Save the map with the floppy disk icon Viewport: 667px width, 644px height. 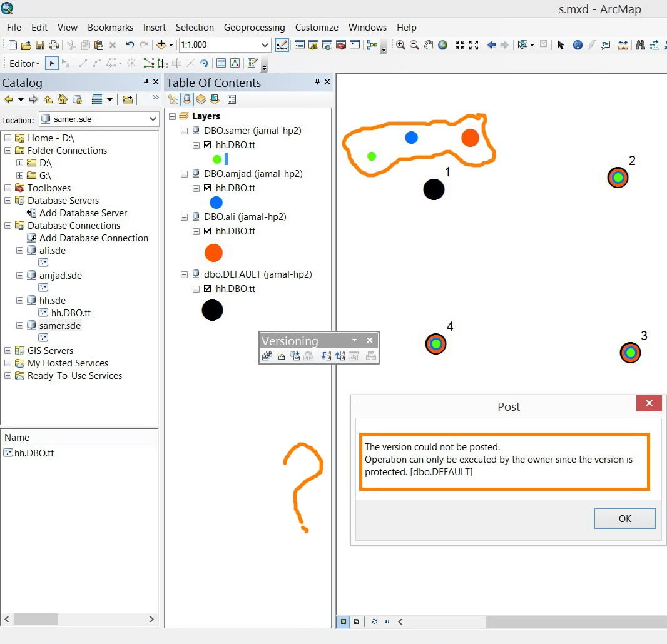point(40,45)
